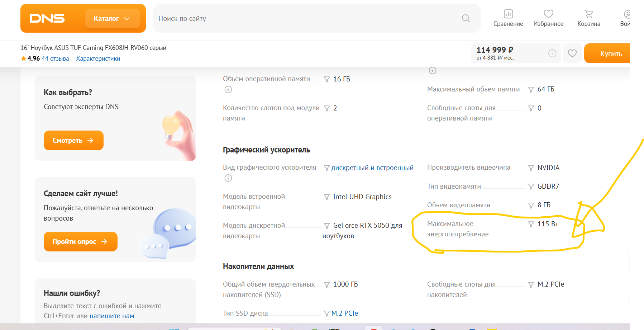The image size is (644, 330).
Task: Click the filter icon beside 115 Вт
Action: pyautogui.click(x=531, y=224)
